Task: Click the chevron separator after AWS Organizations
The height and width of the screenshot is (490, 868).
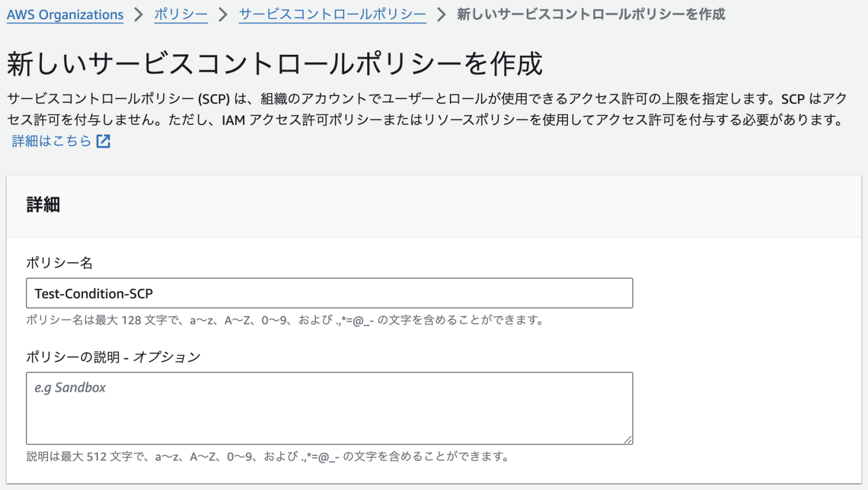Action: (138, 15)
